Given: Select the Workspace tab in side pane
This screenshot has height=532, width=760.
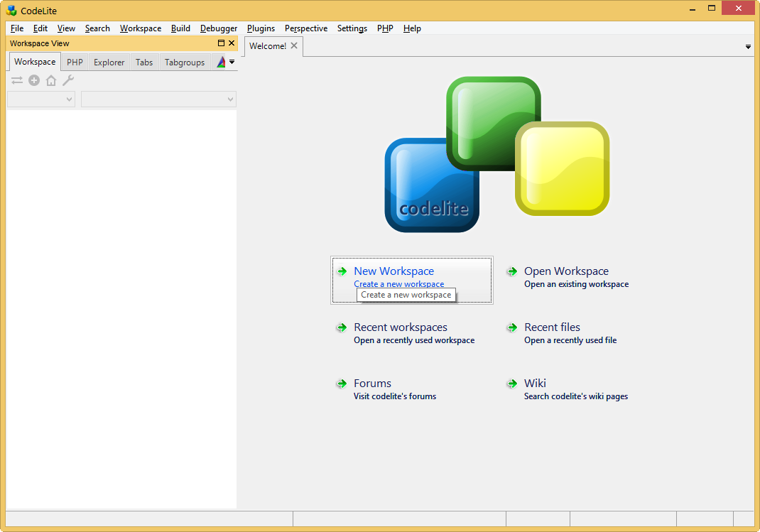Looking at the screenshot, I should click(x=35, y=62).
